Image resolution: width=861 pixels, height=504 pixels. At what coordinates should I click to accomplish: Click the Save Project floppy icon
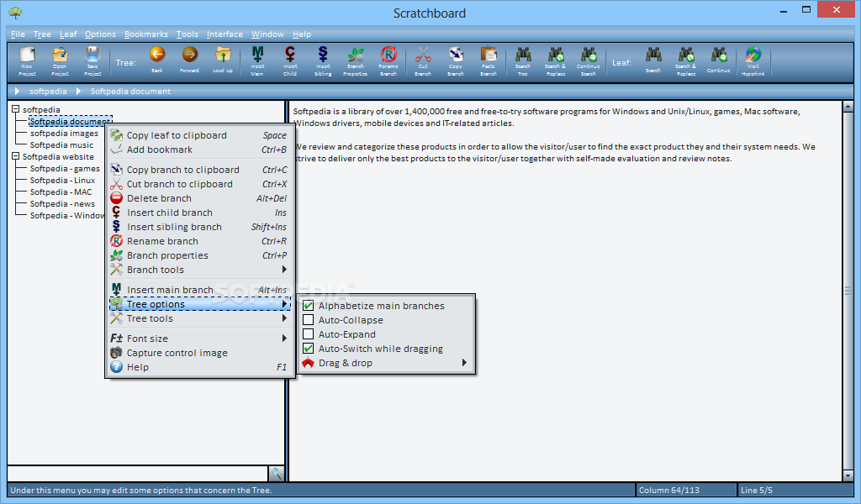point(92,60)
